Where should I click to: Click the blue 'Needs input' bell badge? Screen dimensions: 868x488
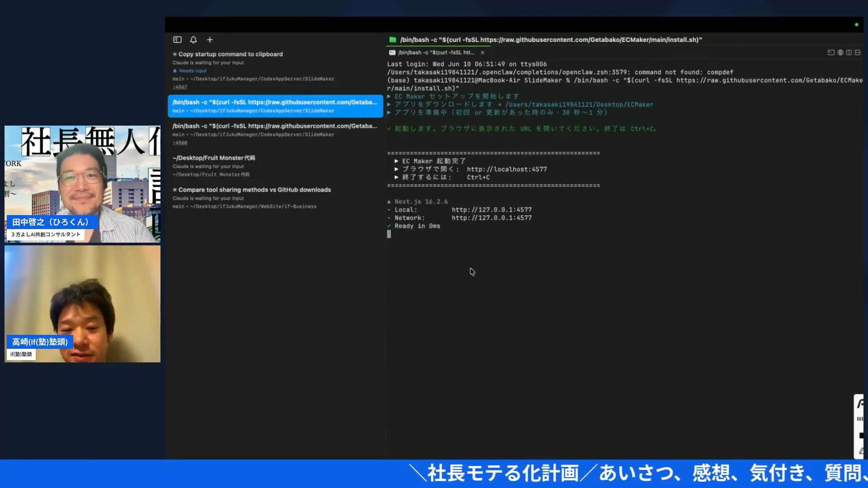pyautogui.click(x=190, y=71)
